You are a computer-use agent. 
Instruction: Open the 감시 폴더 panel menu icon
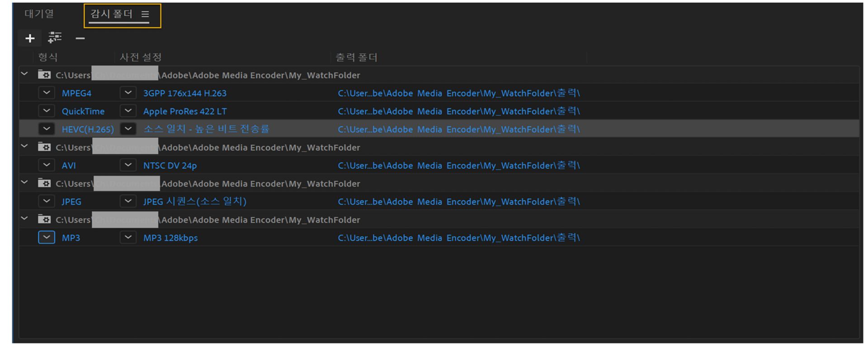click(145, 14)
